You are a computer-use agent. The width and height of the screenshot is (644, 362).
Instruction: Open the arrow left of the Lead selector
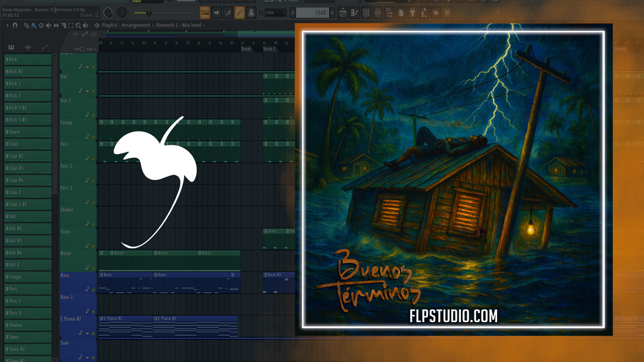(292, 13)
